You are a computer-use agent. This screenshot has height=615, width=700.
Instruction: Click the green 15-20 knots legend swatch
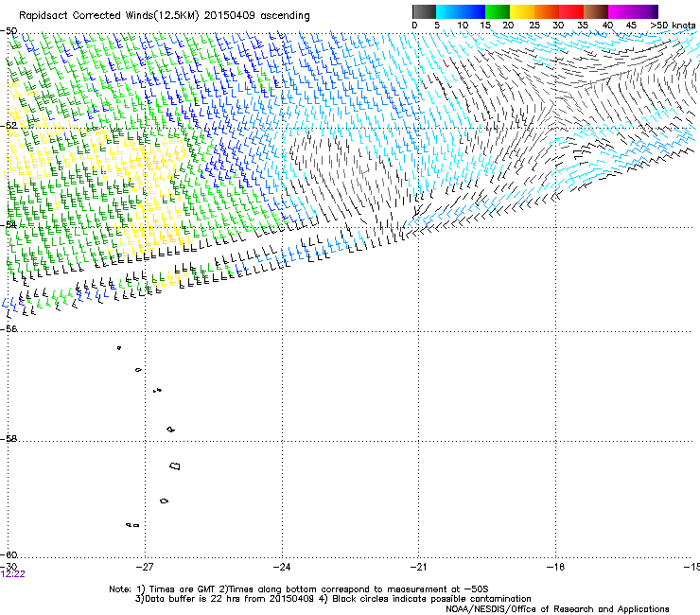498,11
